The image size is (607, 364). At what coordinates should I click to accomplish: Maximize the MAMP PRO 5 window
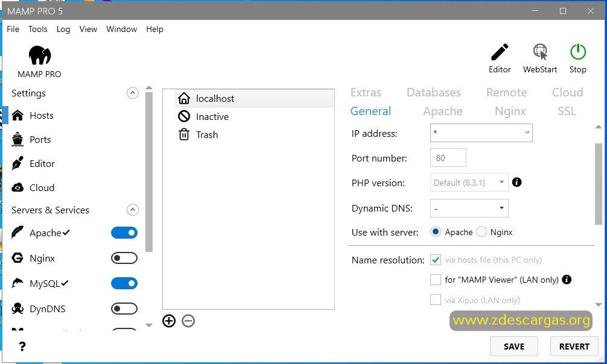click(x=563, y=11)
